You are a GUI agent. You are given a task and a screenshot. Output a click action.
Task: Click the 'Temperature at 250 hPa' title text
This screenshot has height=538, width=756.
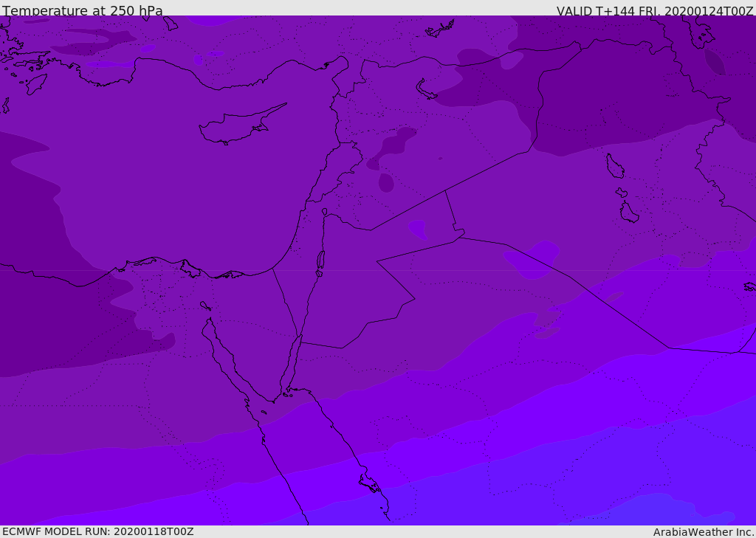coord(83,10)
